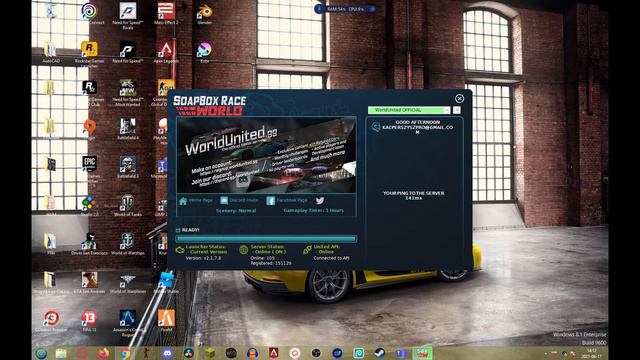Open the Home Page link in the launcher

click(196, 200)
